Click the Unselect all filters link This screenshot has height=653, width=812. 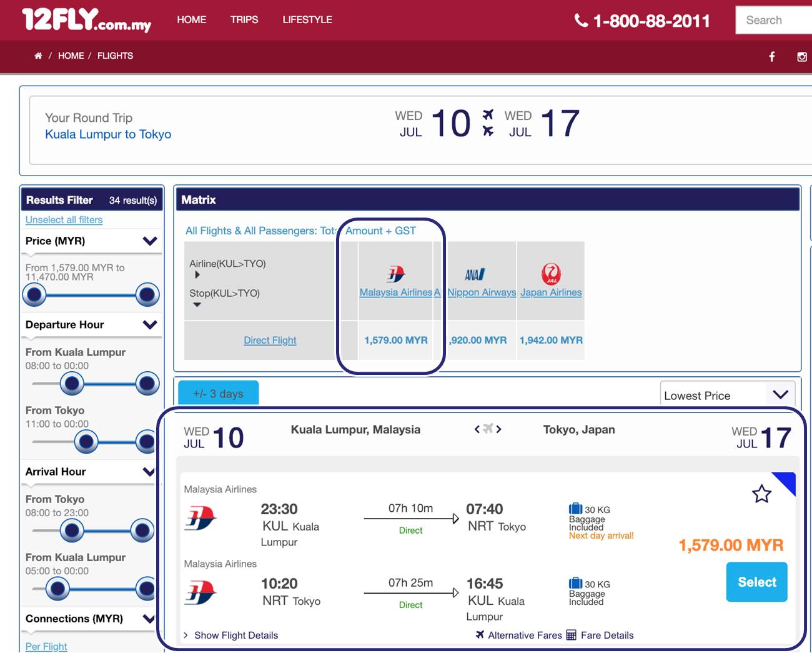[64, 220]
